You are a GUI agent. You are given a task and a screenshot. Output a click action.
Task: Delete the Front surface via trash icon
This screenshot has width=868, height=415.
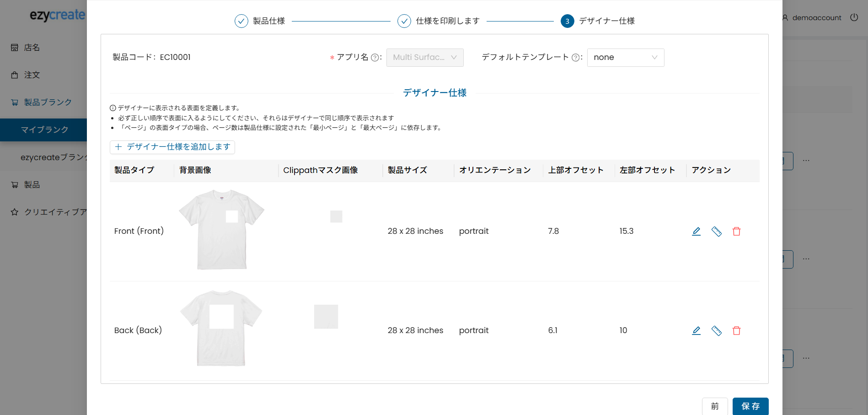pos(736,232)
